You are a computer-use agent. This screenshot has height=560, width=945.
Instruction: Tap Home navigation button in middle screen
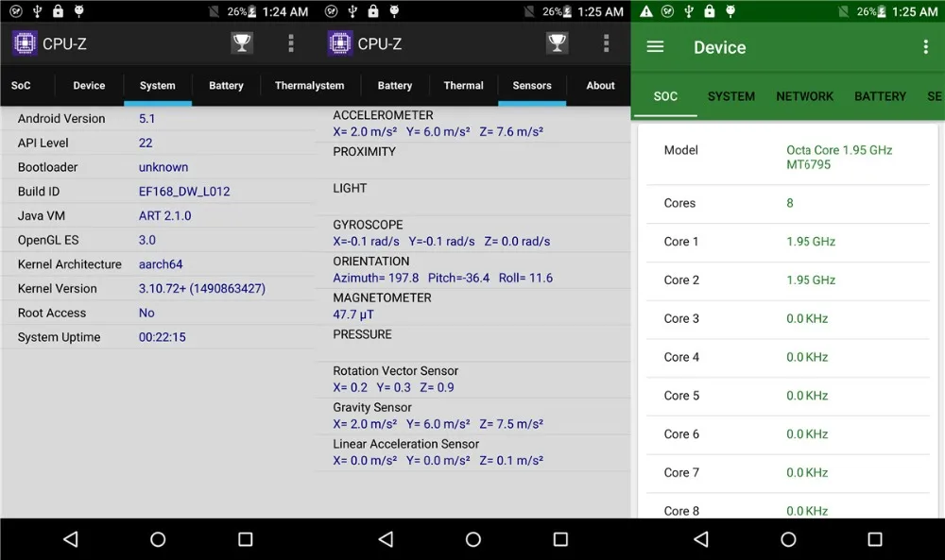coord(473,539)
